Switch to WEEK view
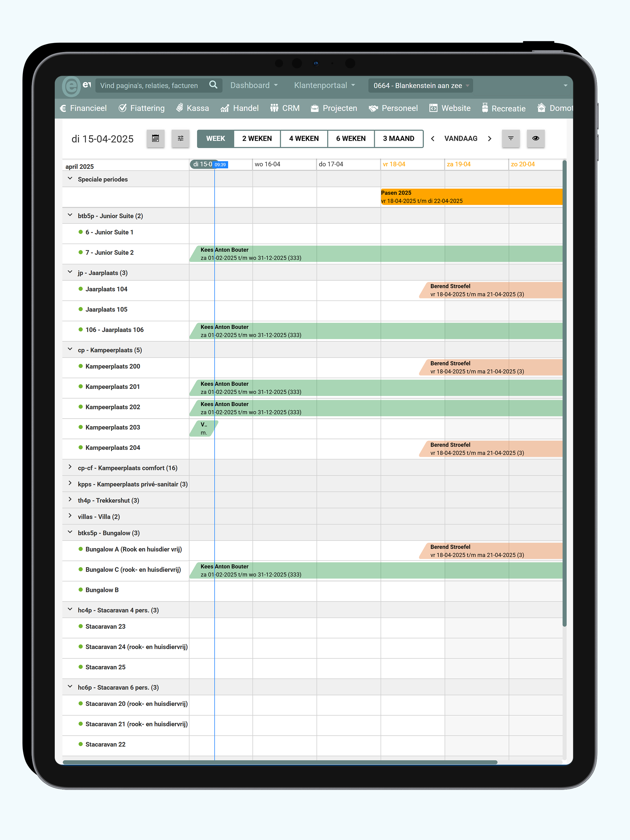 (215, 139)
